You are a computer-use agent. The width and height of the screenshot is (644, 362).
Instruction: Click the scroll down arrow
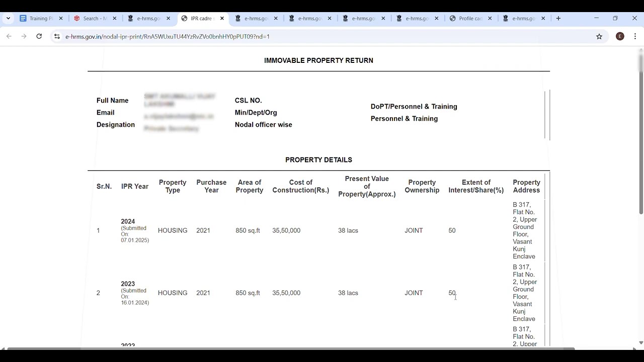pos(641,343)
